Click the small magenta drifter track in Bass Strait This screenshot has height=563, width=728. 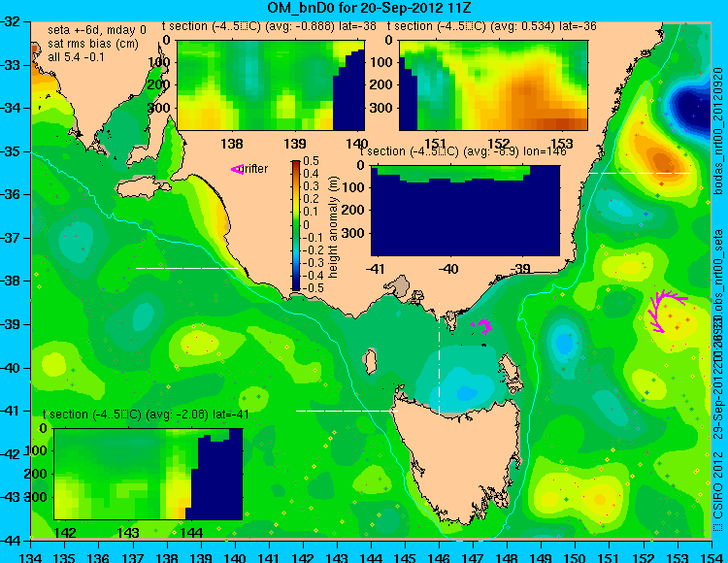[x=482, y=325]
